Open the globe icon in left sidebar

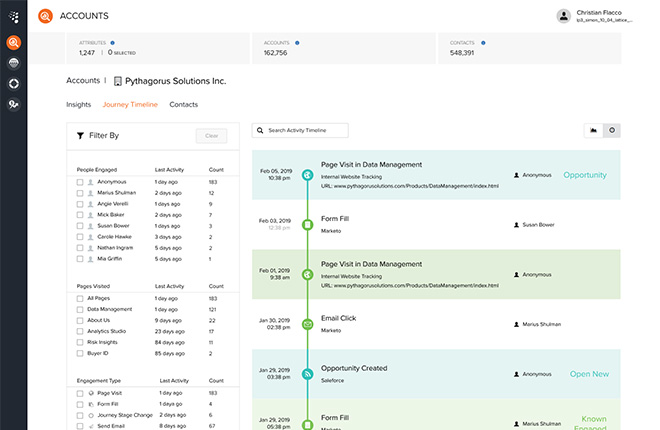[x=13, y=63]
